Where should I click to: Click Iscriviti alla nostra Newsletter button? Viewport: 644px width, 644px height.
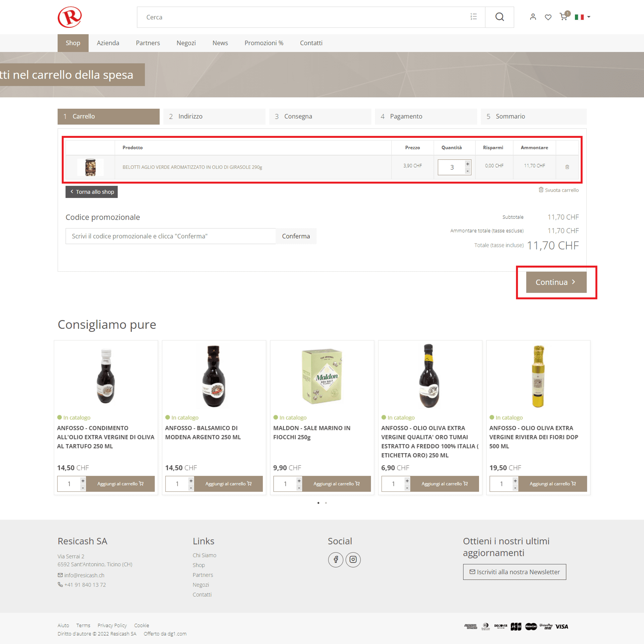tap(515, 572)
